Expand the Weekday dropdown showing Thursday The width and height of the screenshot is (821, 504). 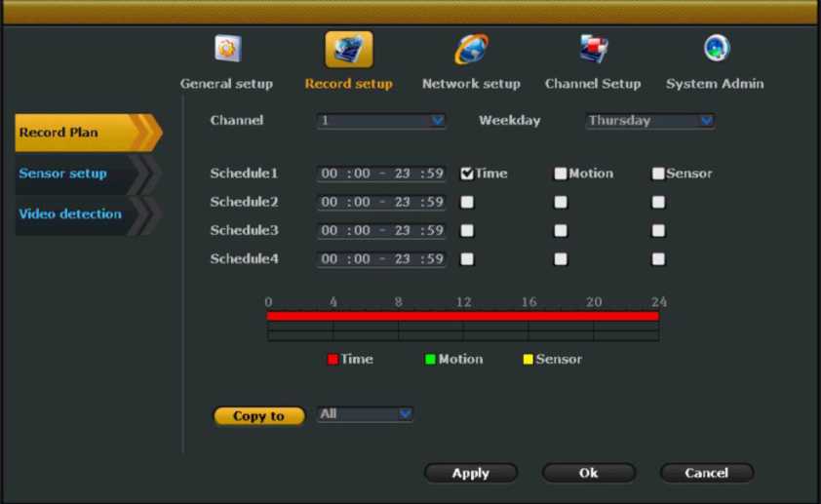pyautogui.click(x=650, y=121)
